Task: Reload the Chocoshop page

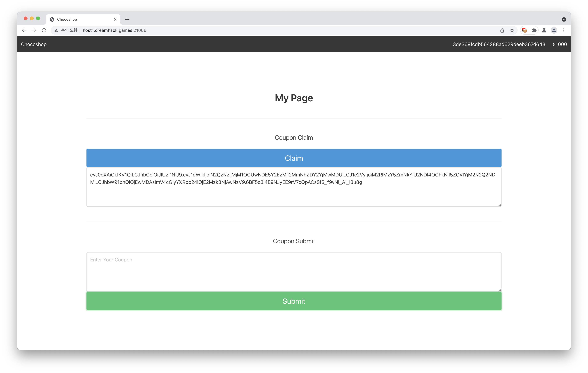Action: 44,30
